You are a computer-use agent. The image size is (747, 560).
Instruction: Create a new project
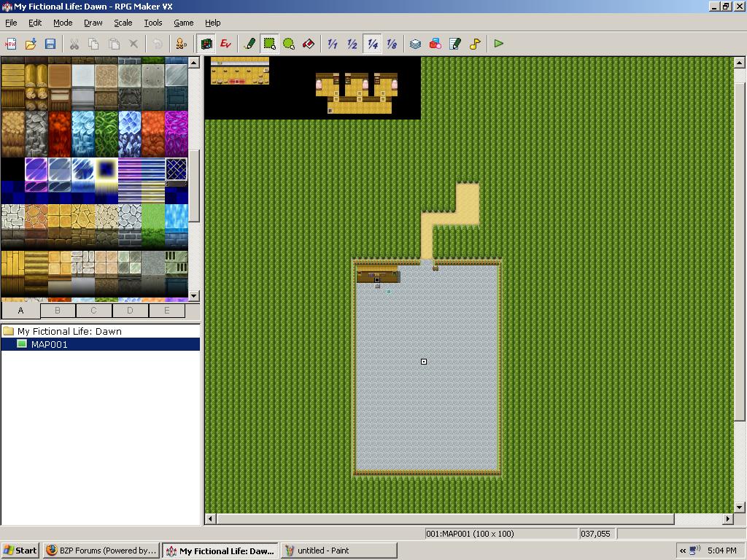[x=10, y=43]
